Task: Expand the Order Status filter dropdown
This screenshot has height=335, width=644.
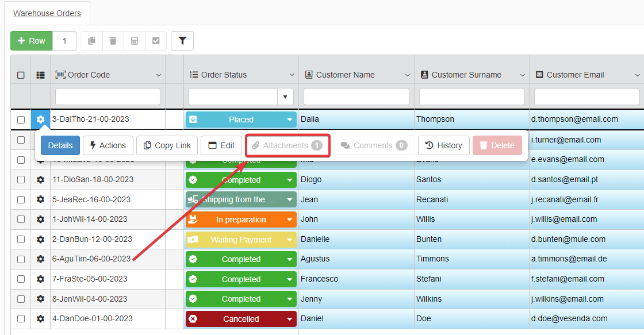Action: pyautogui.click(x=285, y=97)
